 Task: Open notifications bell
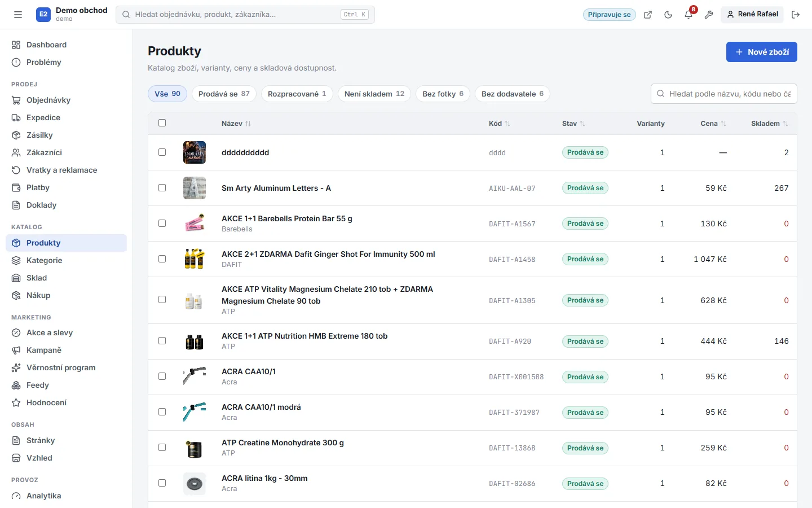point(689,15)
